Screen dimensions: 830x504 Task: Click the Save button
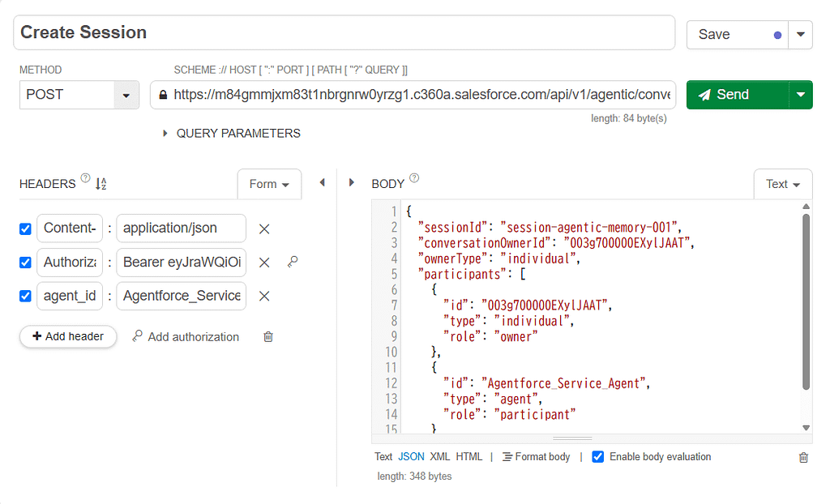(738, 35)
